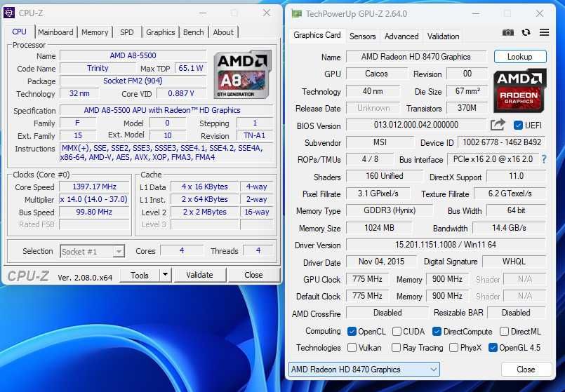Click the Memory Size 1024 MB field
Screen dimensions: 565x392
pyautogui.click(x=379, y=228)
